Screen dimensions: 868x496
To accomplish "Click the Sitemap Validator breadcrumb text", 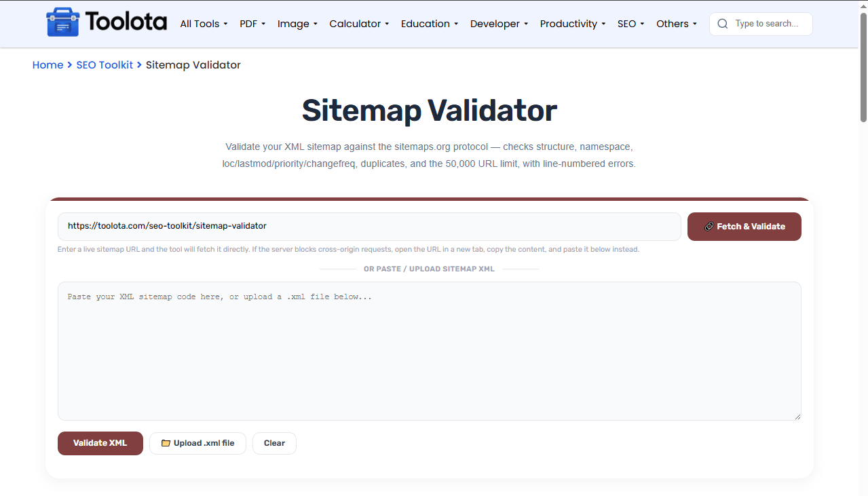I will tap(193, 65).
